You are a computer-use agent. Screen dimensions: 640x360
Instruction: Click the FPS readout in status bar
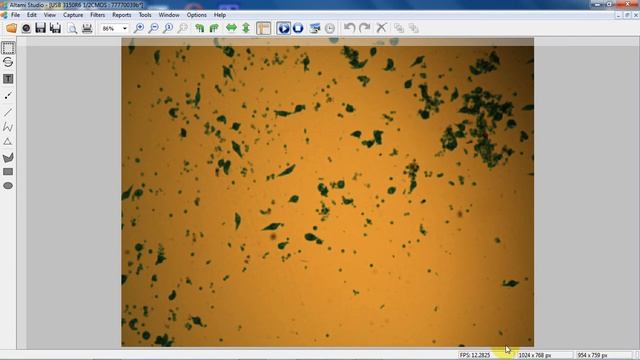click(475, 355)
